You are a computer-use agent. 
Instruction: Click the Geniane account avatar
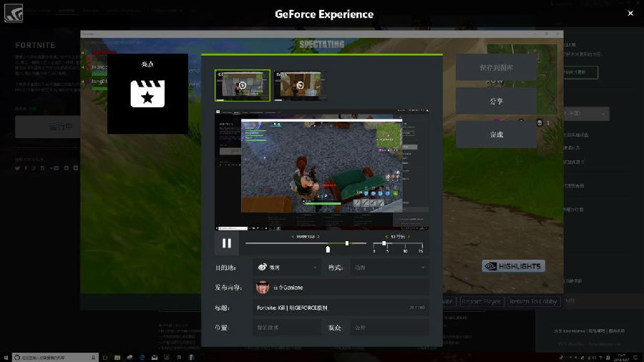pos(263,288)
